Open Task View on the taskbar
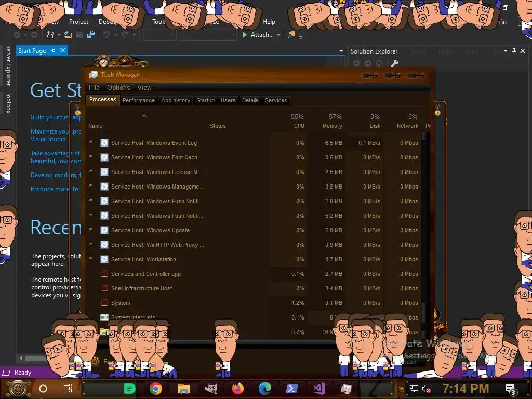The height and width of the screenshot is (399, 532). tap(68, 389)
